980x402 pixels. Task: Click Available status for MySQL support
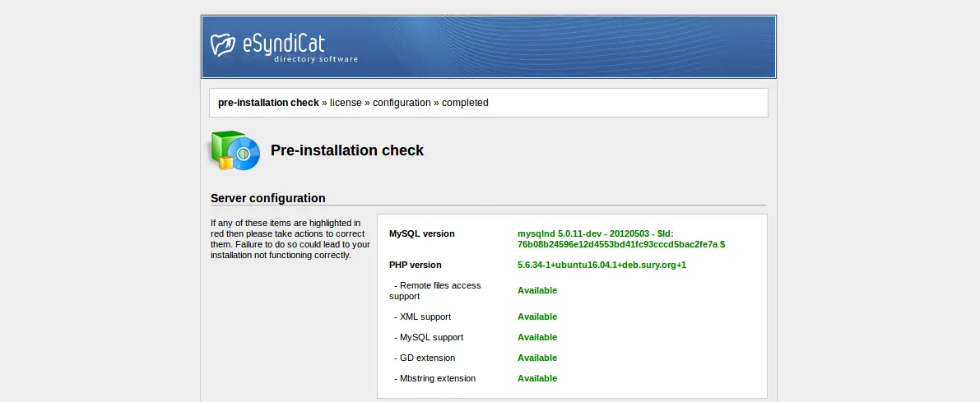coord(536,337)
